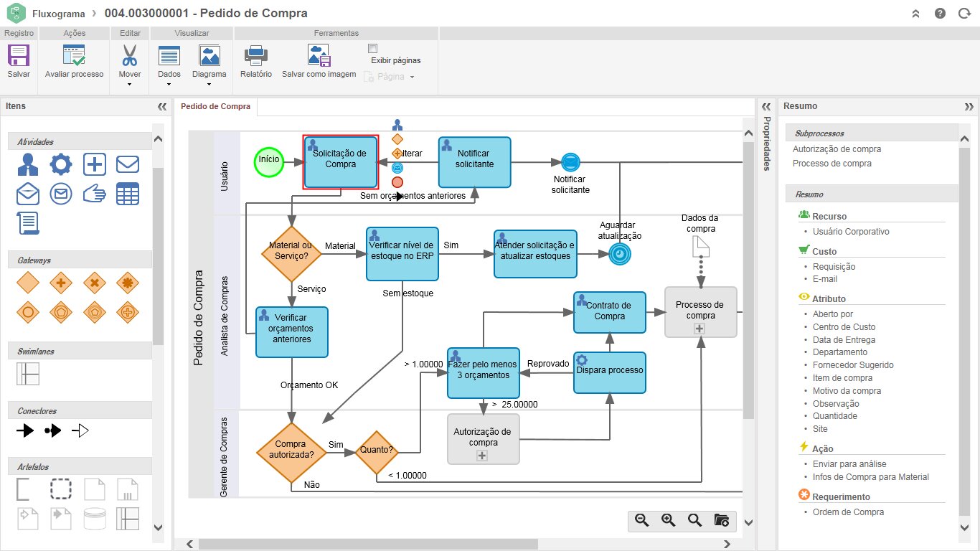Click the zoom out magnifier button
Screen dimensions: 980x551
pyautogui.click(x=641, y=521)
